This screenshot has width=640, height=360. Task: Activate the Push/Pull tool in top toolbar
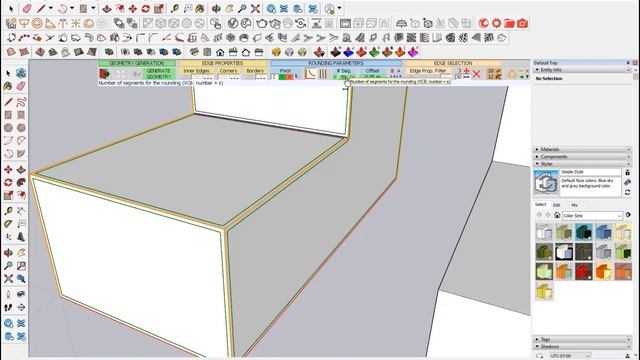(x=107, y=8)
